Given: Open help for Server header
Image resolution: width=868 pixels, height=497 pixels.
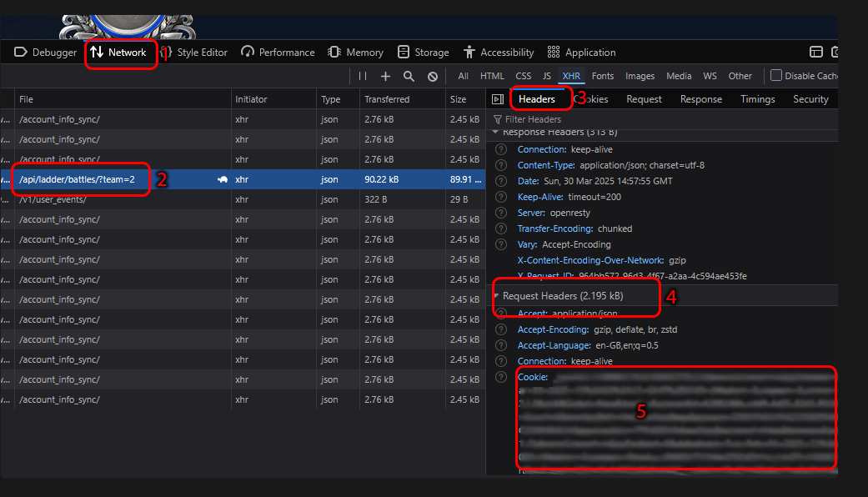Looking at the screenshot, I should click(501, 213).
